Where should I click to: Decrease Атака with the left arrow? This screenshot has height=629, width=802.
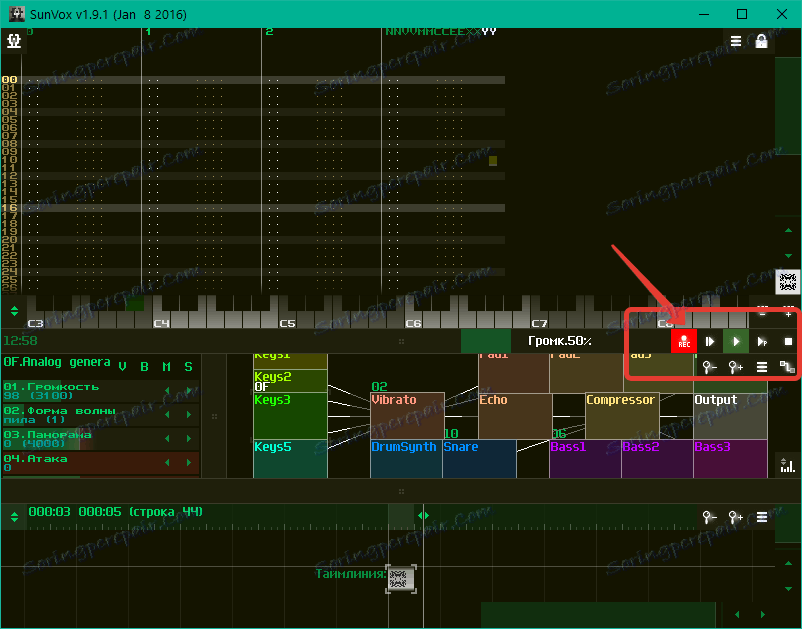point(167,462)
